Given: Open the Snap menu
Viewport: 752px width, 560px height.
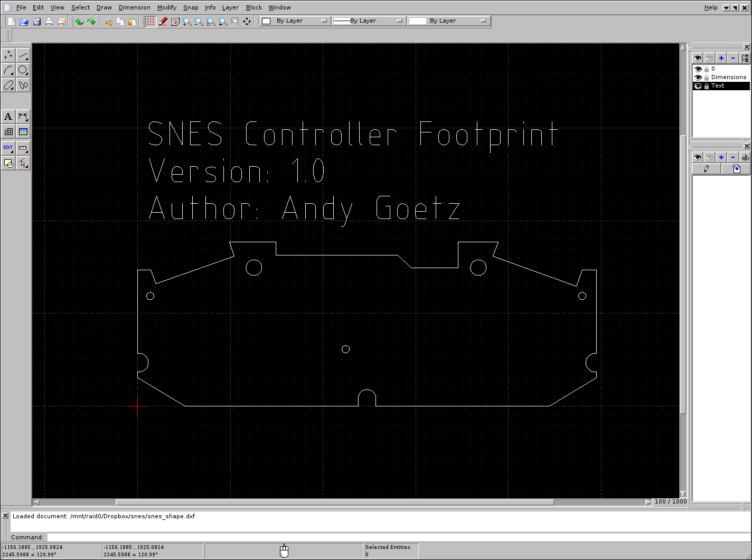Looking at the screenshot, I should [191, 7].
